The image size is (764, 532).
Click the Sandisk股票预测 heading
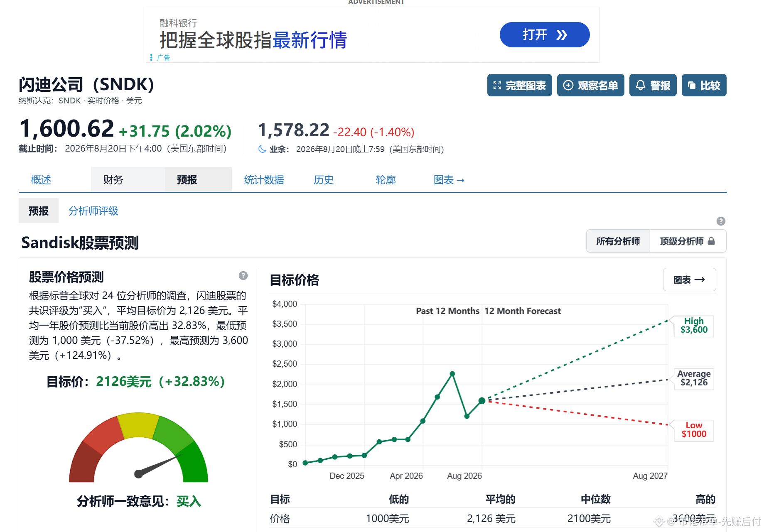pos(80,243)
